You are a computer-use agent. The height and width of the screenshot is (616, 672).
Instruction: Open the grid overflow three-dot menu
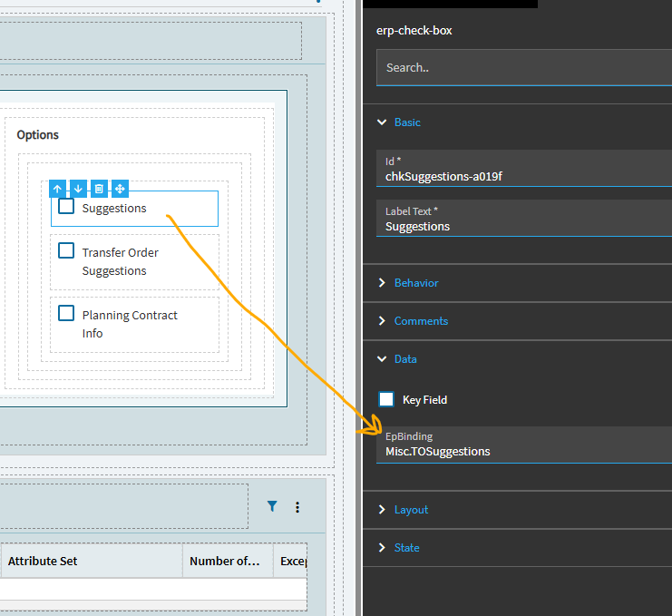(297, 507)
